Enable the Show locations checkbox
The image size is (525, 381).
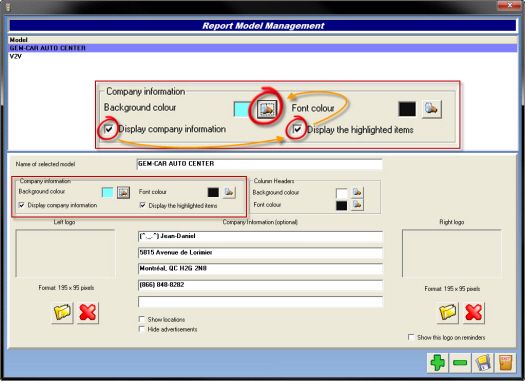142,319
